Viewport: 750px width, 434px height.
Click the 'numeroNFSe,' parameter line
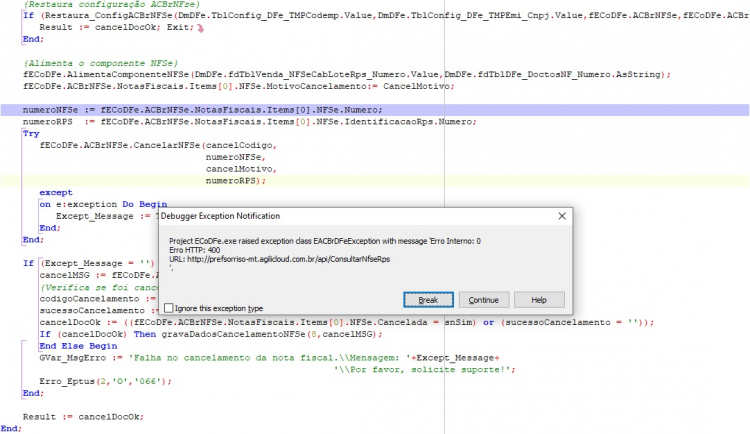[235, 157]
